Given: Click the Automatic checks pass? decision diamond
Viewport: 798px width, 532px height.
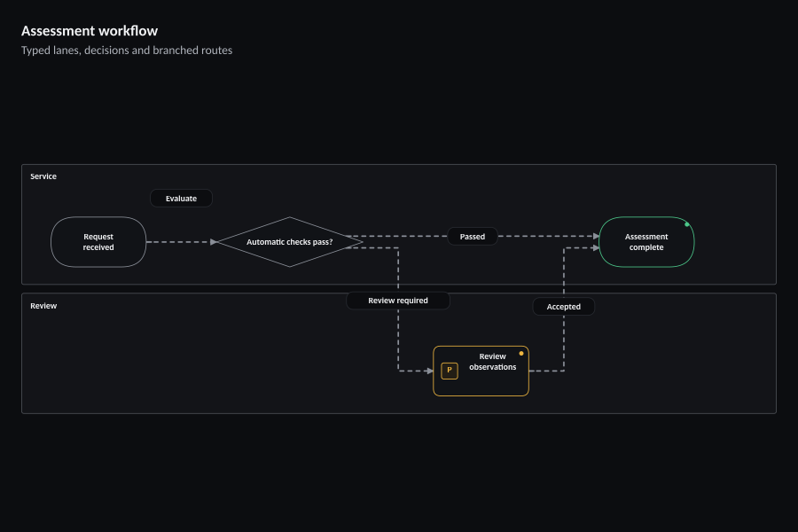Looking at the screenshot, I should (290, 242).
